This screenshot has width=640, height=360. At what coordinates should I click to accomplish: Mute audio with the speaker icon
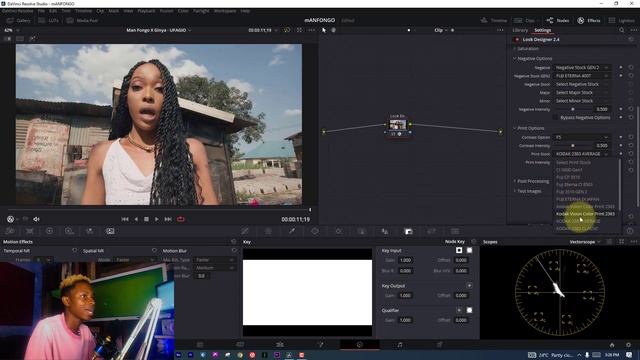click(36, 219)
